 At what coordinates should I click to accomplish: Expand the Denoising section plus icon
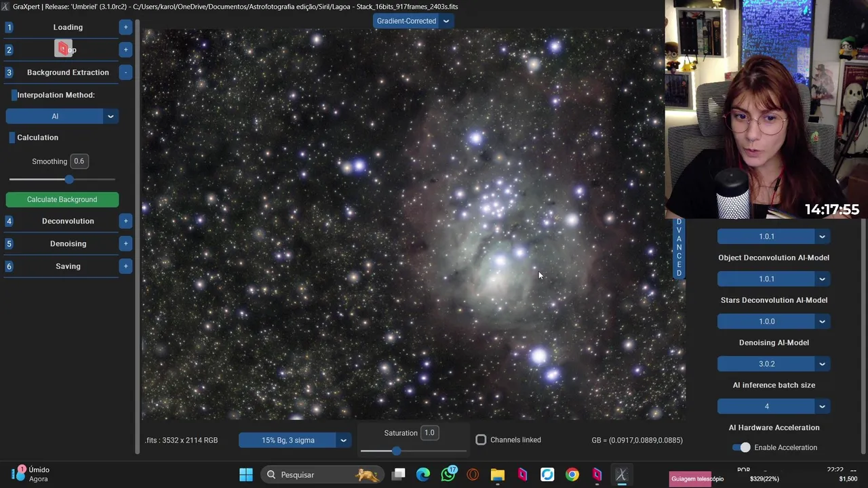point(125,243)
